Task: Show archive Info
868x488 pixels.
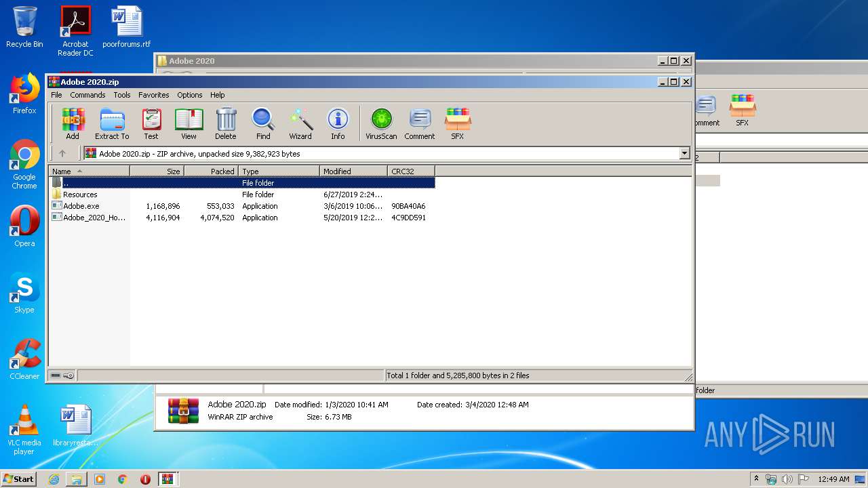Action: 338,123
